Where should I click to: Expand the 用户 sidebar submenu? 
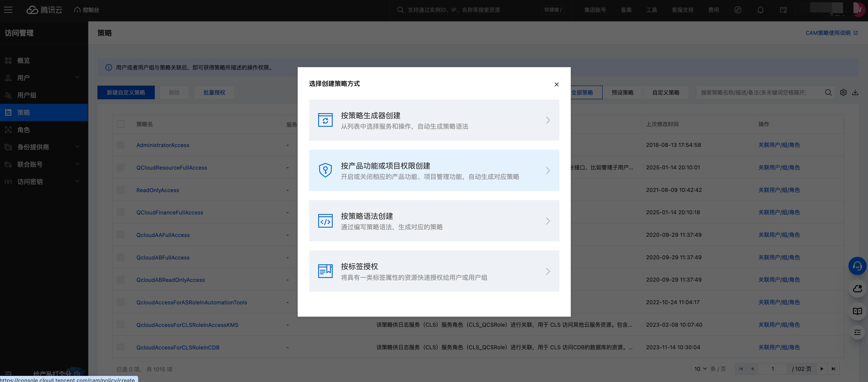tap(78, 78)
